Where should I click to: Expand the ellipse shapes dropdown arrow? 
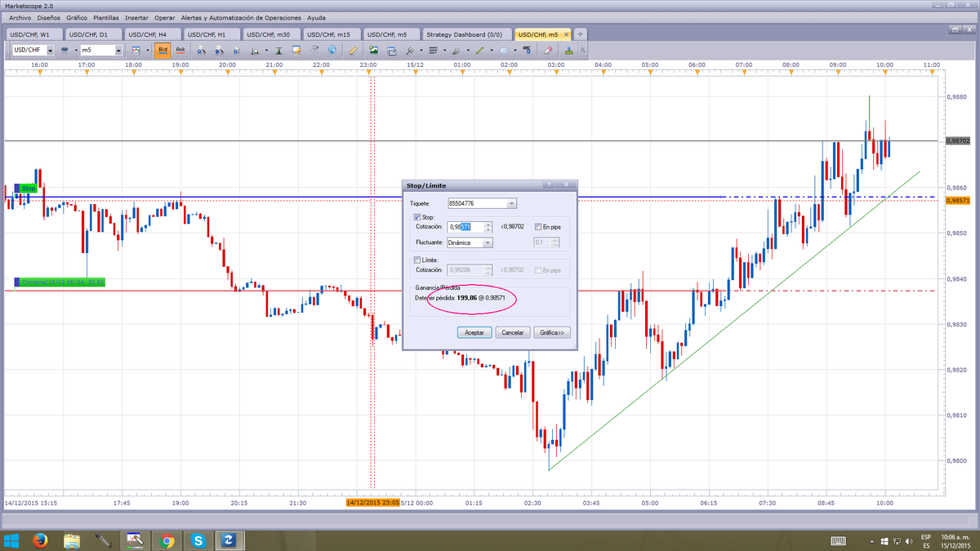(515, 50)
